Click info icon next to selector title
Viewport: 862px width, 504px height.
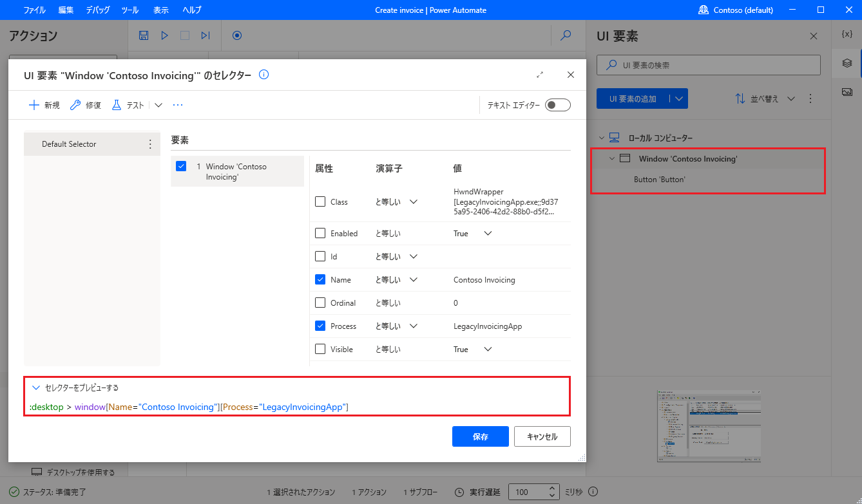263,75
